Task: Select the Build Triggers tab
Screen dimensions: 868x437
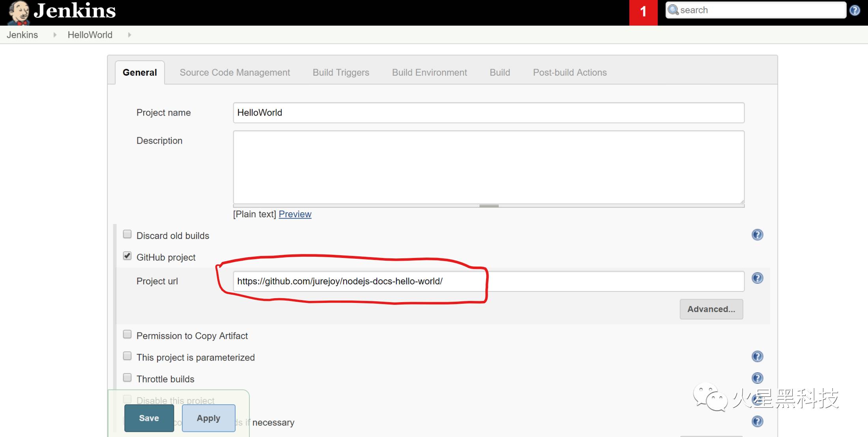Action: (x=341, y=73)
